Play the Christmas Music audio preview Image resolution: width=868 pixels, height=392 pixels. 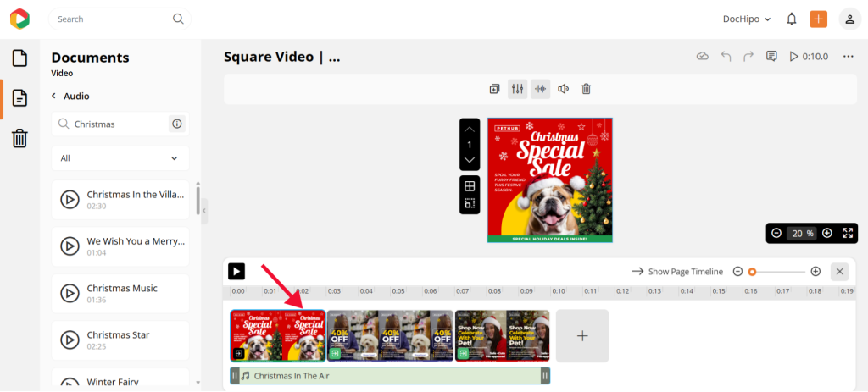(x=70, y=294)
